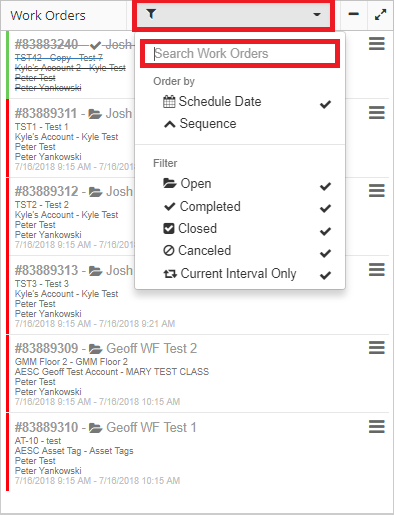This screenshot has width=395, height=515.
Task: Open hamburger menu for work order #83889312
Action: tap(377, 191)
